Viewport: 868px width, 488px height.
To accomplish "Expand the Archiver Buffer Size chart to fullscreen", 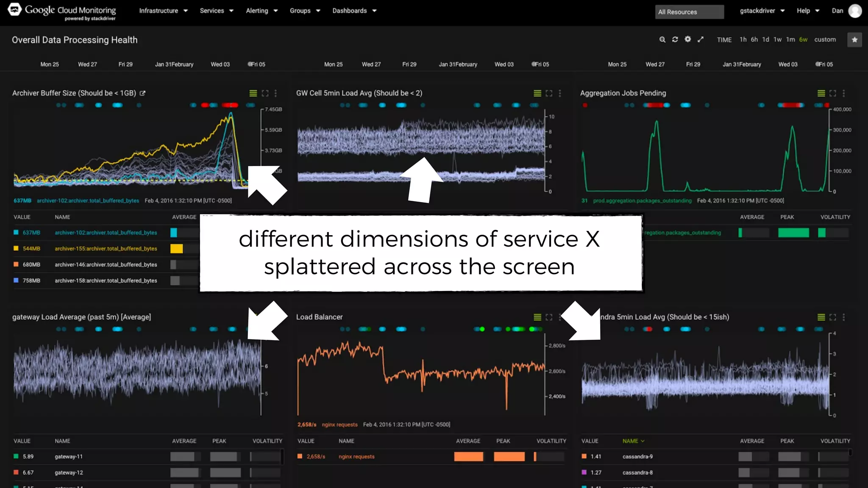I will (265, 93).
